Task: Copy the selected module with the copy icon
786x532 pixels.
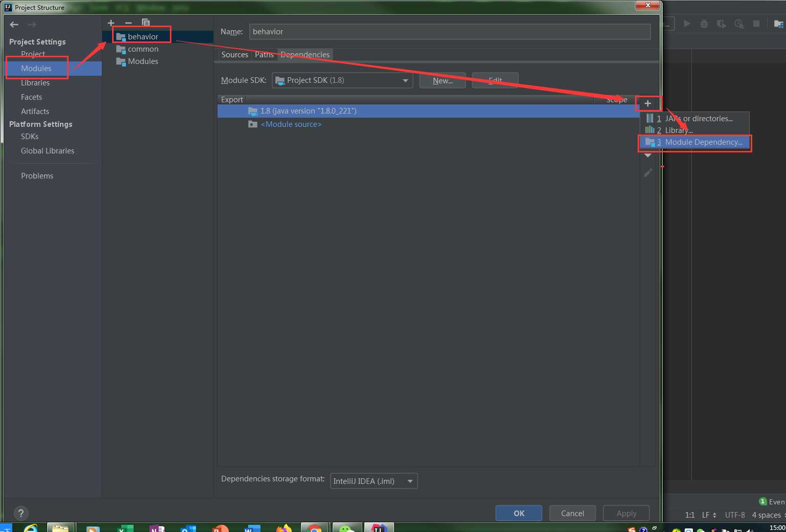Action: (x=146, y=23)
